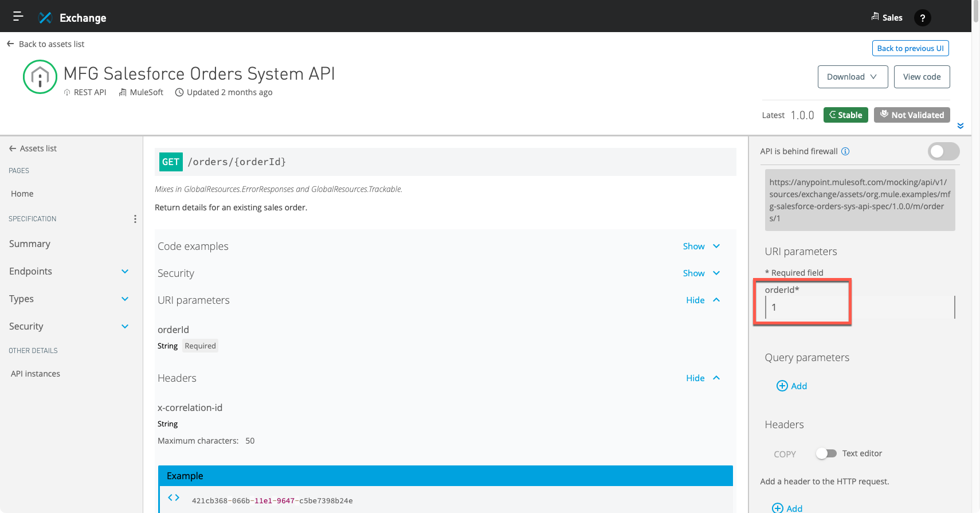
Task: Click the MuleSoft organization label
Action: click(141, 92)
